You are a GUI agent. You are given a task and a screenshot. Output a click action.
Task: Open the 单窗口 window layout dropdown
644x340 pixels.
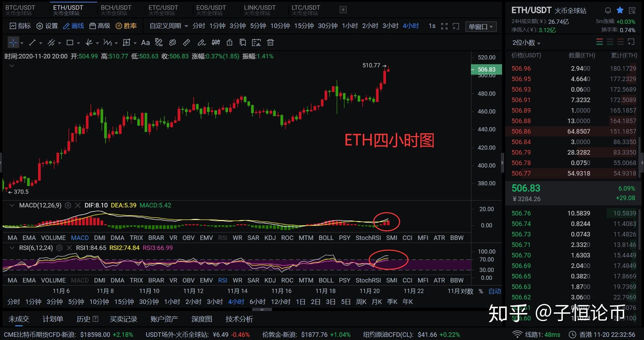click(481, 27)
